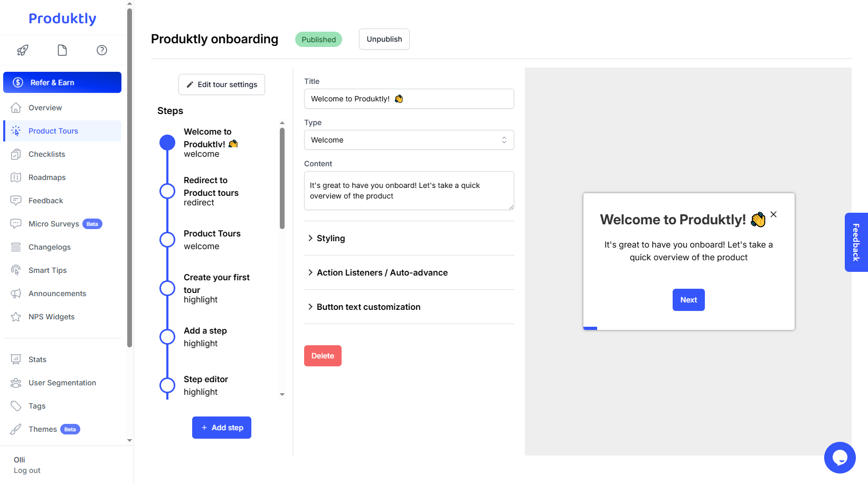This screenshot has height=483, width=868.
Task: Click the NPS Widgets star icon
Action: coord(16,317)
